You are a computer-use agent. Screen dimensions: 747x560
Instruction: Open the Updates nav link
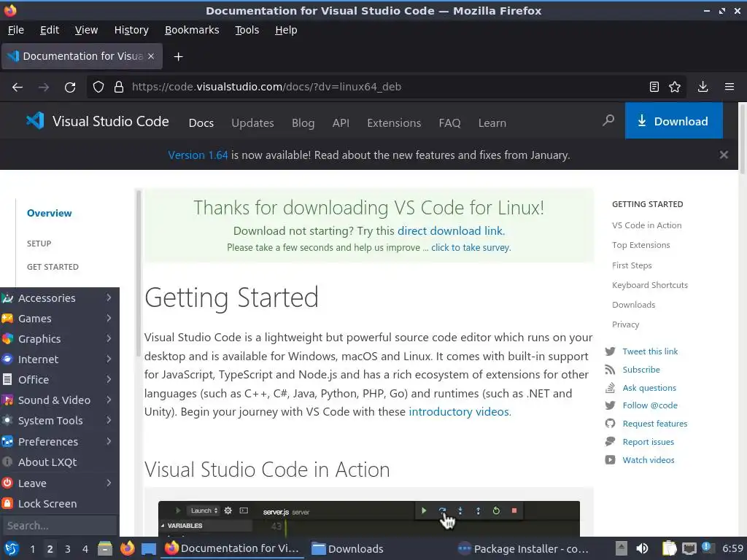pyautogui.click(x=252, y=122)
